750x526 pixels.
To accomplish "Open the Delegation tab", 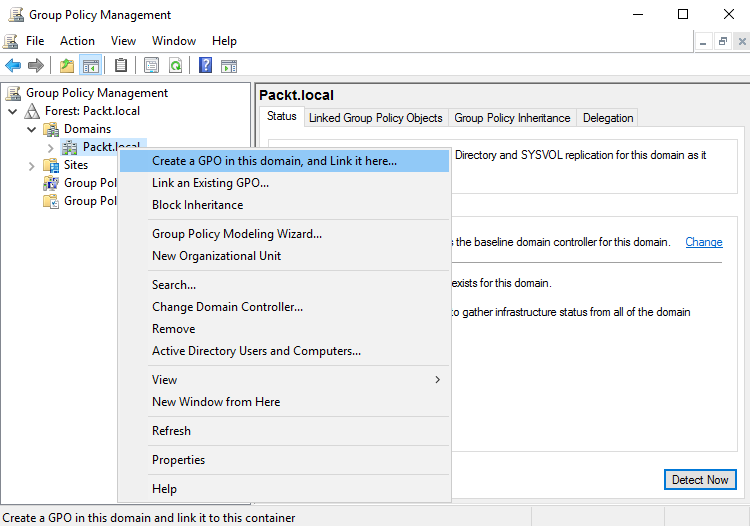I will (x=608, y=118).
